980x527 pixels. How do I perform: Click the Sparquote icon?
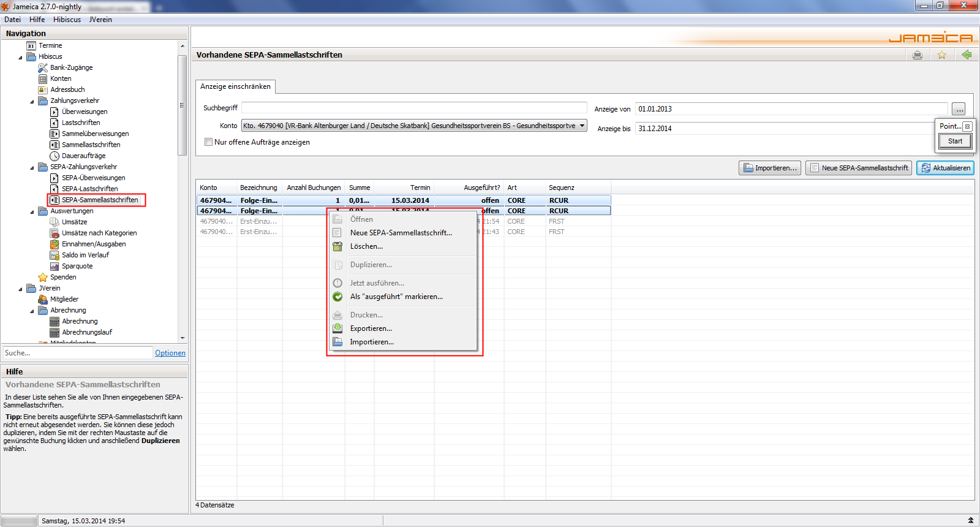[x=55, y=267]
